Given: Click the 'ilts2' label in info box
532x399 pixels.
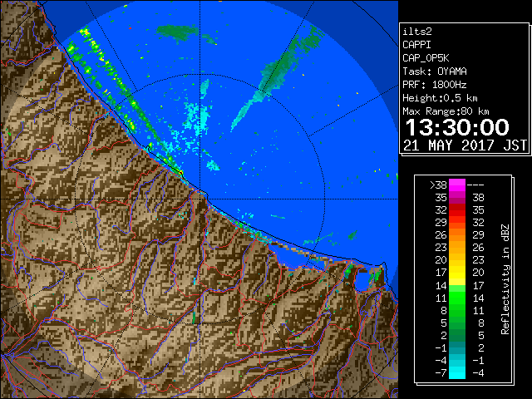Looking at the screenshot, I should (x=417, y=32).
